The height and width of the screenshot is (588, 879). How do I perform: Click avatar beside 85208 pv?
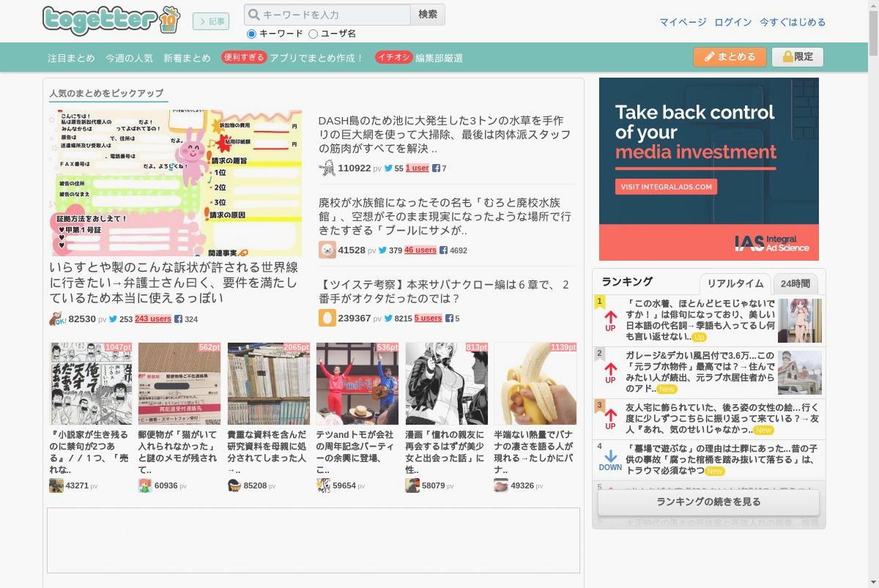coord(234,485)
